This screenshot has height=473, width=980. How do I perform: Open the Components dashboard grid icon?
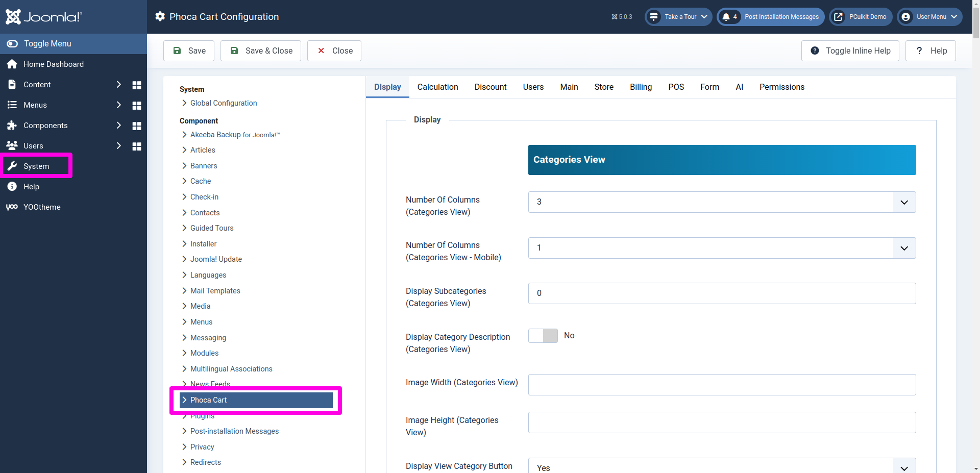[x=137, y=126]
